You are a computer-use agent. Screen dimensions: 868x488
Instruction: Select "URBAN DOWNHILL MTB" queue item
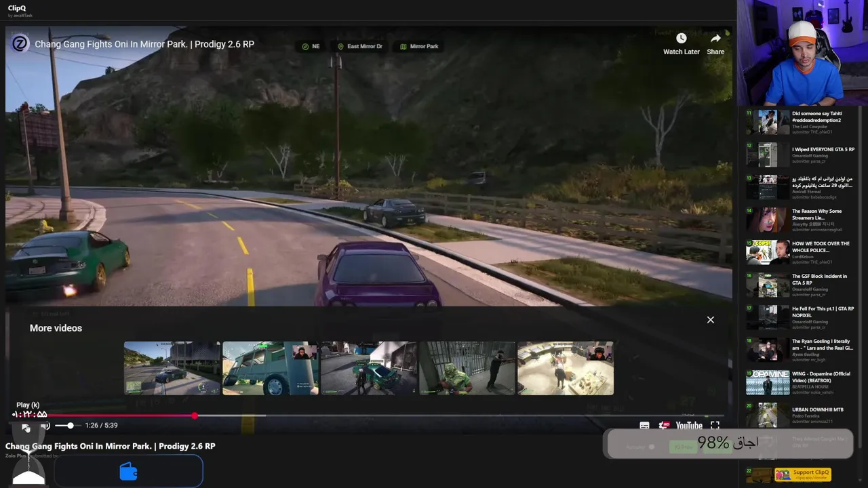coord(800,415)
